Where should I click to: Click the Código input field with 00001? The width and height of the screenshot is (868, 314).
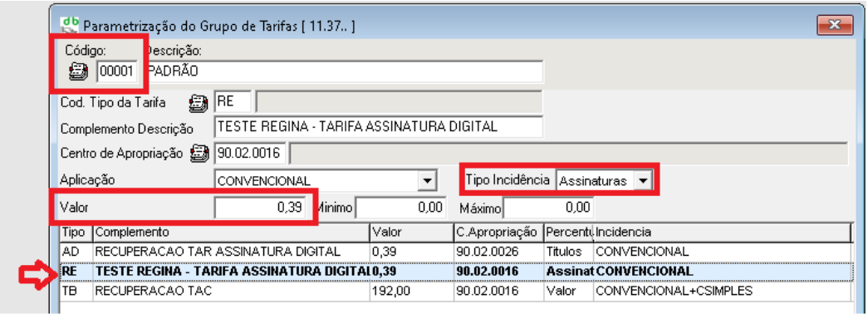pos(117,71)
